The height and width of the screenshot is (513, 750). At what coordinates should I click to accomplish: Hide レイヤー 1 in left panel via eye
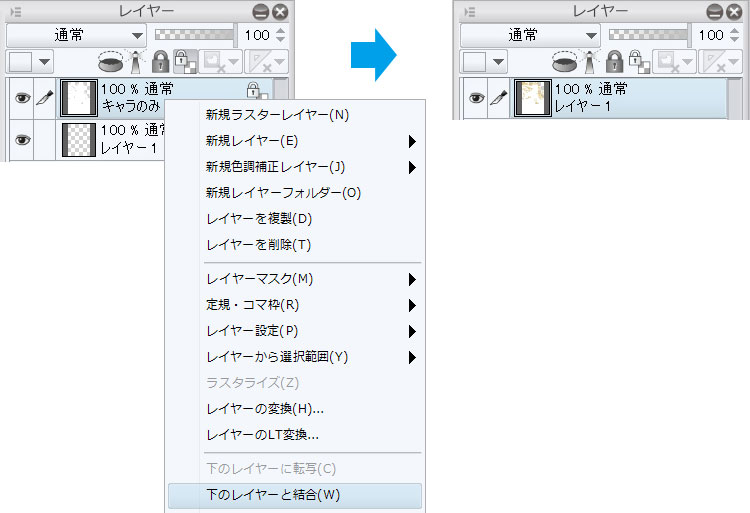point(22,140)
